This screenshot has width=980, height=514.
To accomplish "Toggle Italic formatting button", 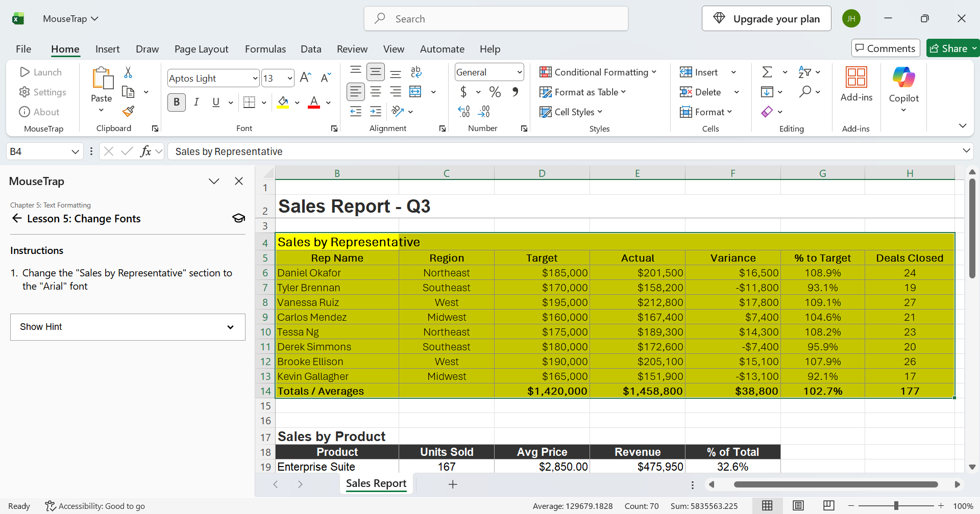I will [197, 102].
